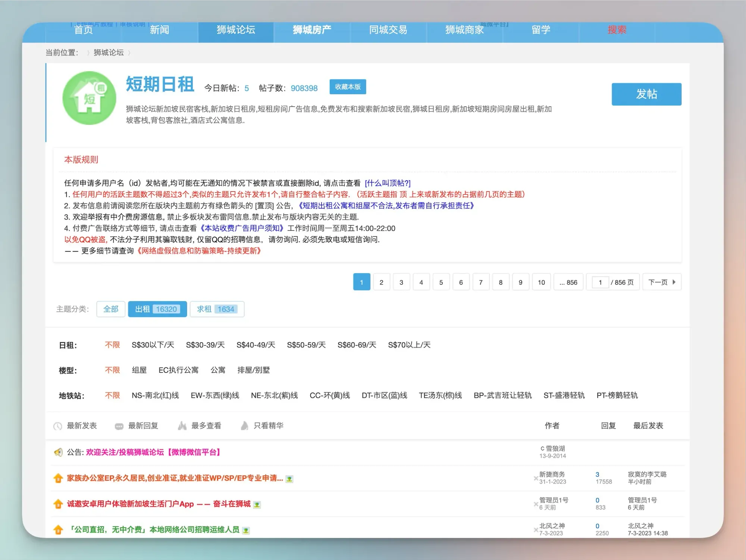Image resolution: width=746 pixels, height=560 pixels.
Task: Sort threads by 最新回复
Action: click(x=143, y=426)
